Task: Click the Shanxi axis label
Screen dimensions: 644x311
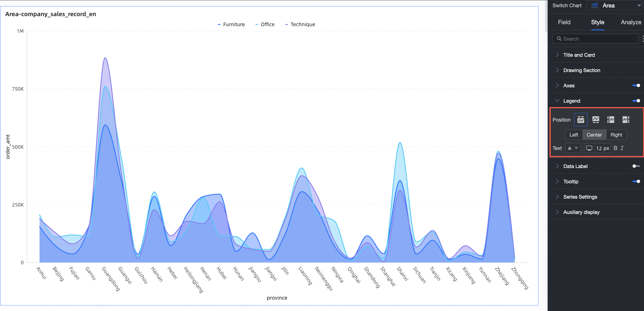Action: click(402, 274)
